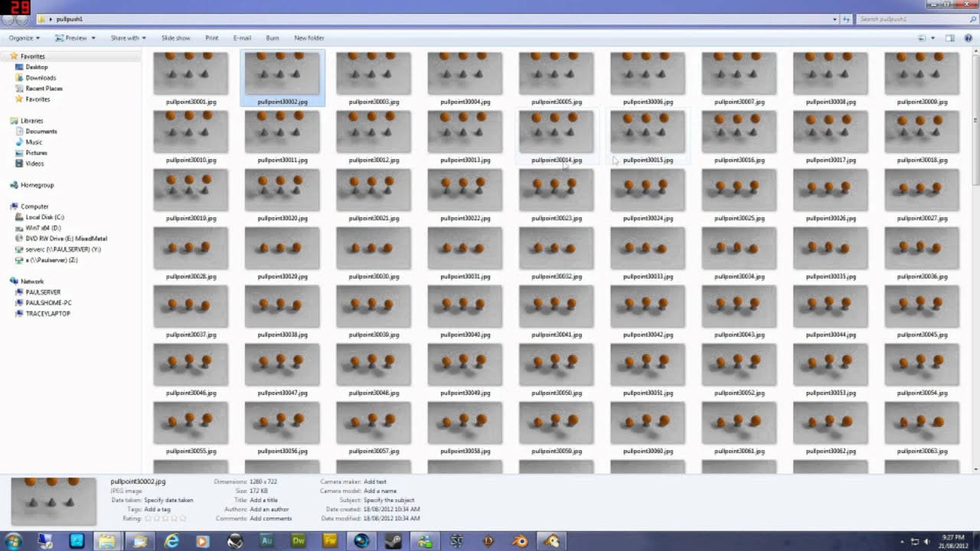Show hidden system tray icons
The image size is (980, 551).
903,542
